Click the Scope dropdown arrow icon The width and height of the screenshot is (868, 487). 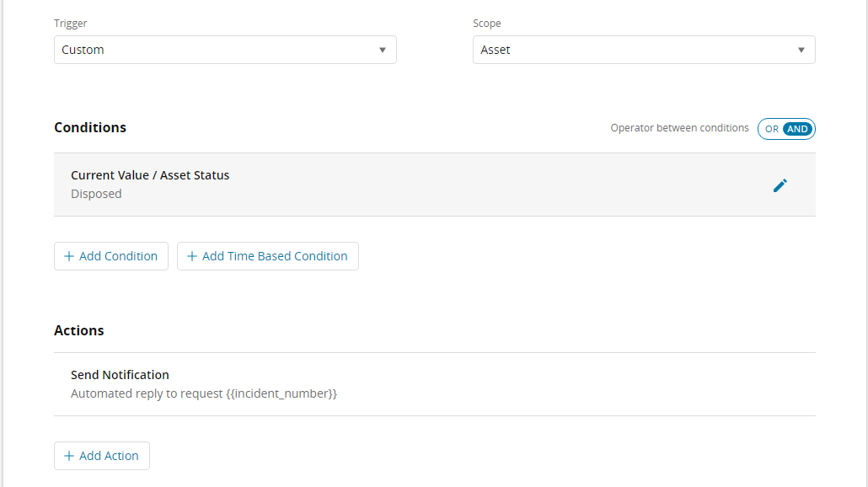pos(801,50)
